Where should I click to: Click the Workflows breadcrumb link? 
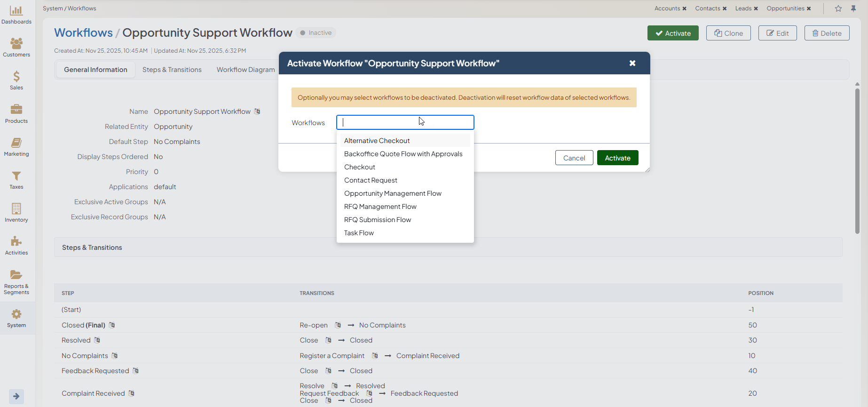pos(83,32)
